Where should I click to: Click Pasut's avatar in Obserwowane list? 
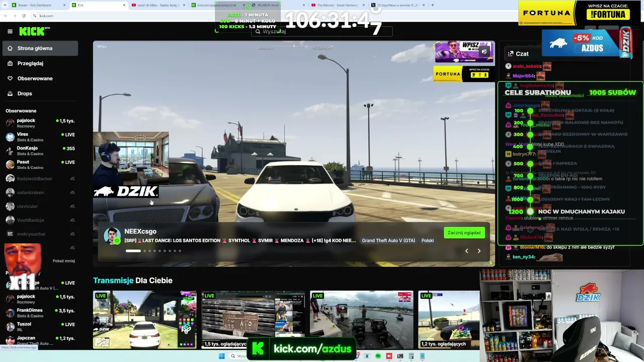point(10,164)
